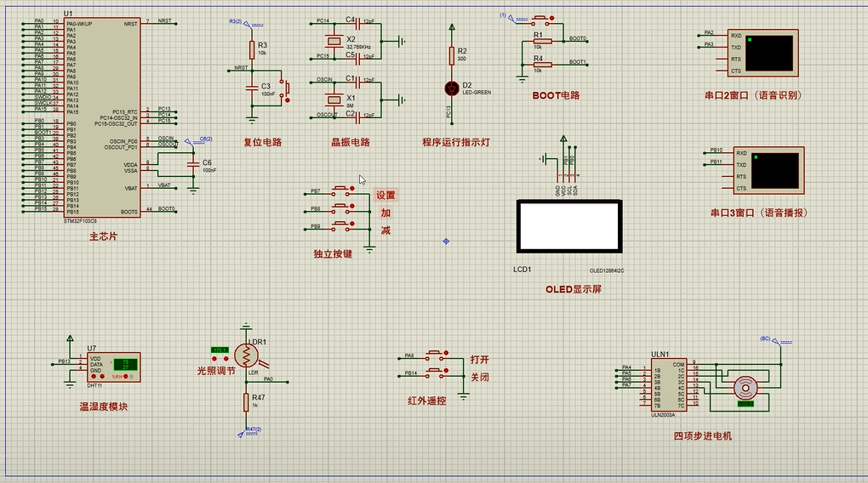Select the green LED D2

[452, 88]
